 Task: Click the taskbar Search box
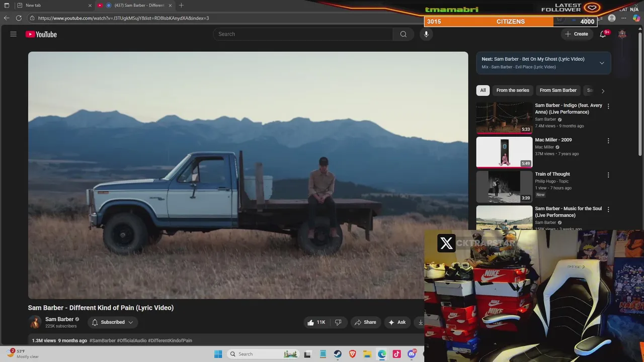pyautogui.click(x=263, y=354)
